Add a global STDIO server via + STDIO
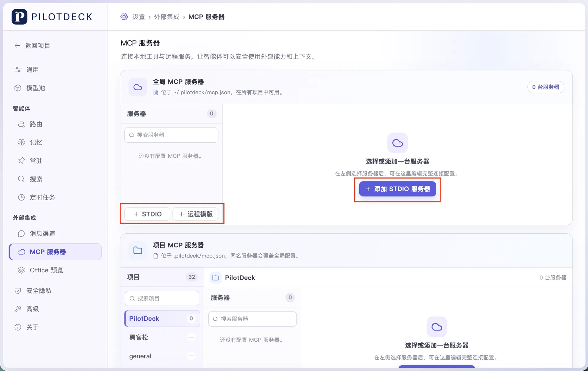The width and height of the screenshot is (588, 371). point(147,214)
